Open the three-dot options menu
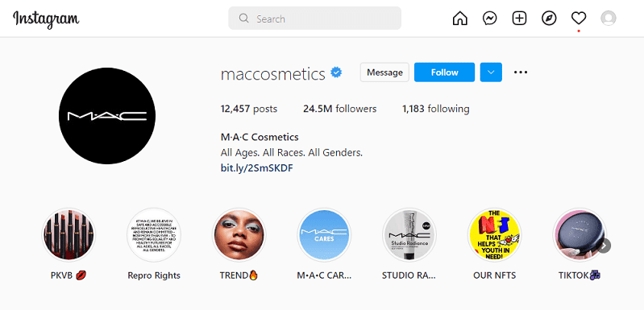This screenshot has height=310, width=644. 521,72
